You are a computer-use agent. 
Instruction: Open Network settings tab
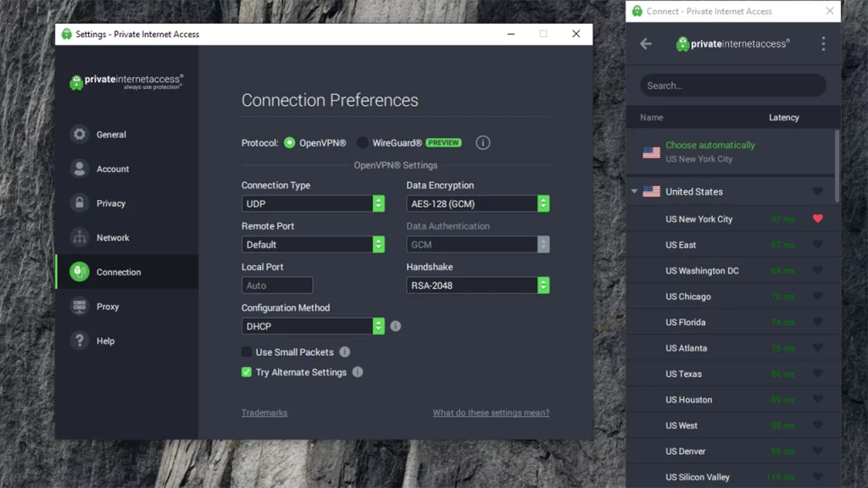click(x=127, y=237)
